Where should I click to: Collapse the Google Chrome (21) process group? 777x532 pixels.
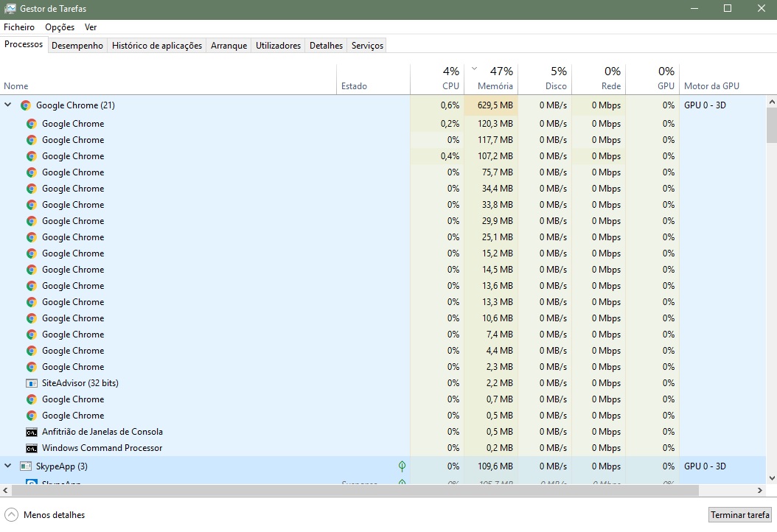pyautogui.click(x=8, y=105)
